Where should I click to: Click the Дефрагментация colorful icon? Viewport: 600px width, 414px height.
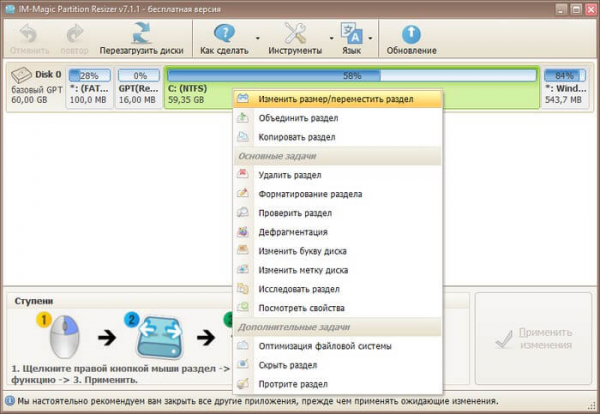pos(243,231)
